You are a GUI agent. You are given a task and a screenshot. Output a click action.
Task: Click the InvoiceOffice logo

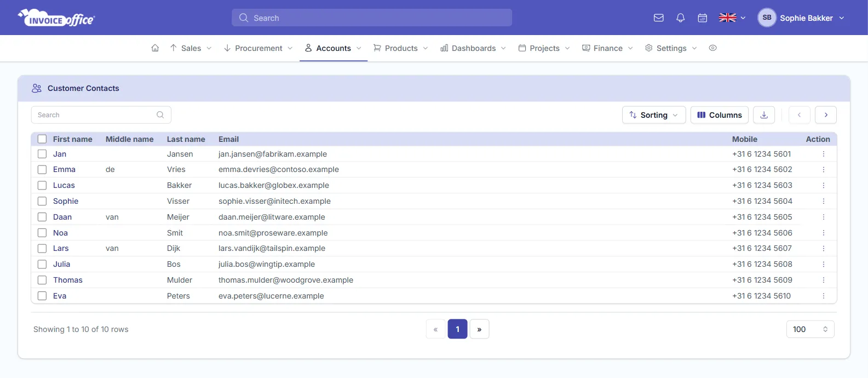click(56, 18)
